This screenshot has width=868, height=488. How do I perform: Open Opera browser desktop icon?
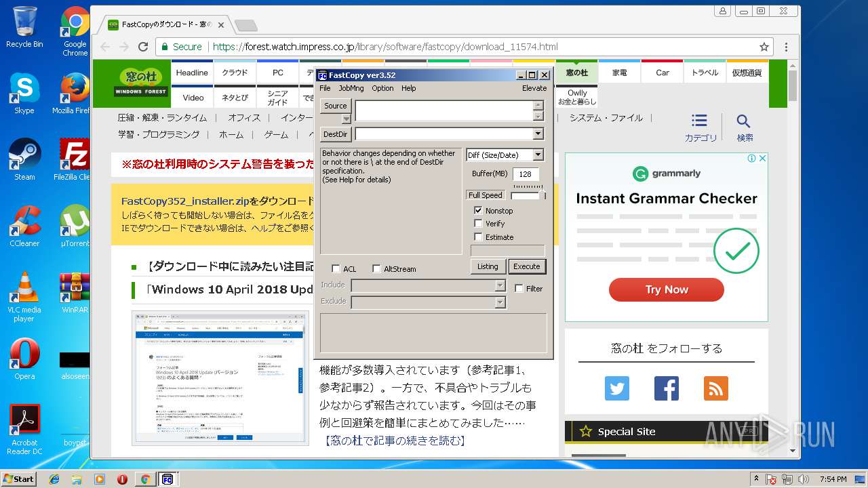coord(24,359)
